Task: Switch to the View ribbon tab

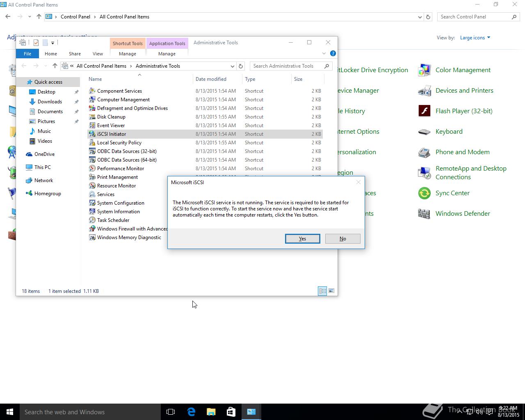Action: point(98,54)
